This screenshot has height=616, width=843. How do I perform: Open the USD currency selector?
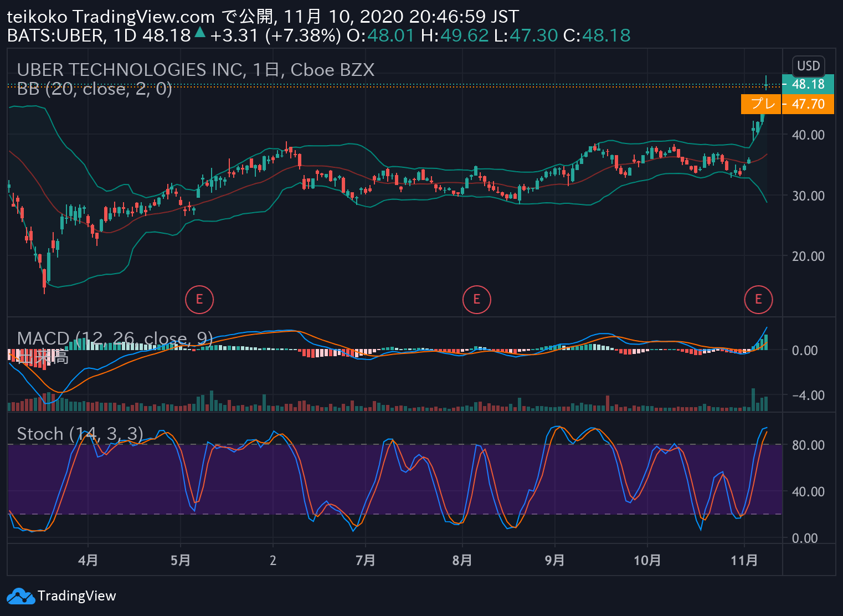click(x=808, y=66)
